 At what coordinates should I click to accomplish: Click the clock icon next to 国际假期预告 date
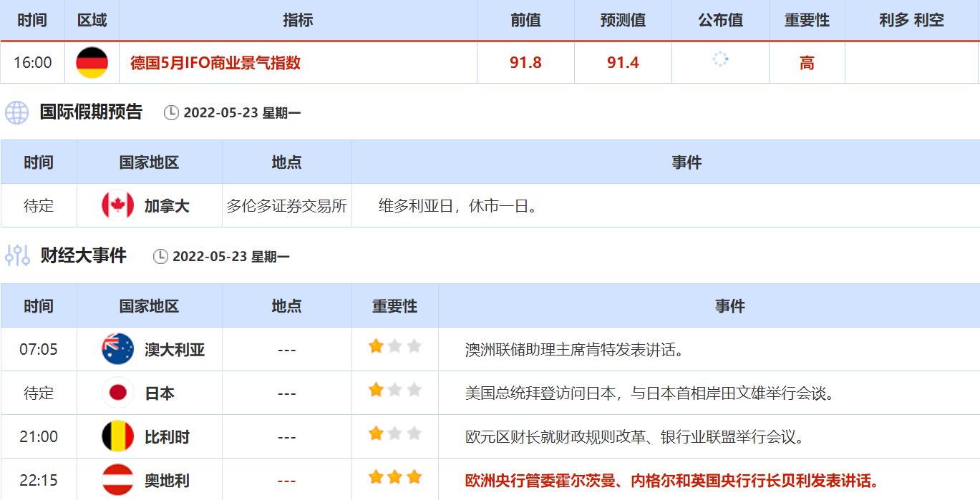point(171,113)
